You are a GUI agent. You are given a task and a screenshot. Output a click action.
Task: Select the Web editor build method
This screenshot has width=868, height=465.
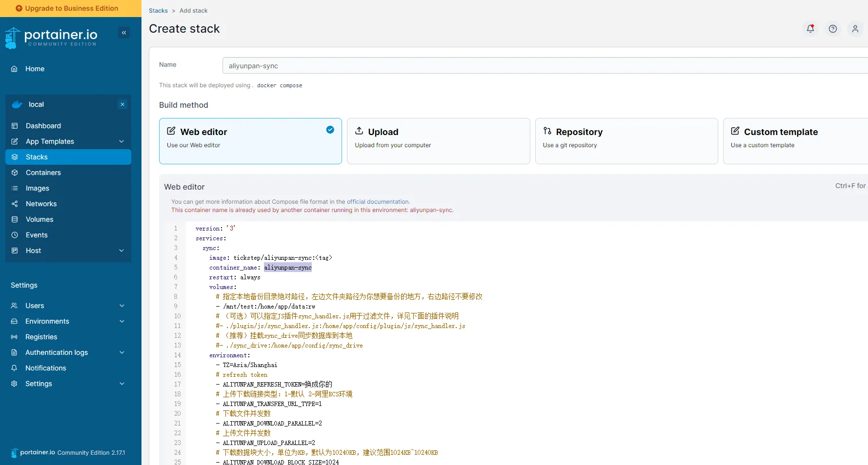click(250, 141)
